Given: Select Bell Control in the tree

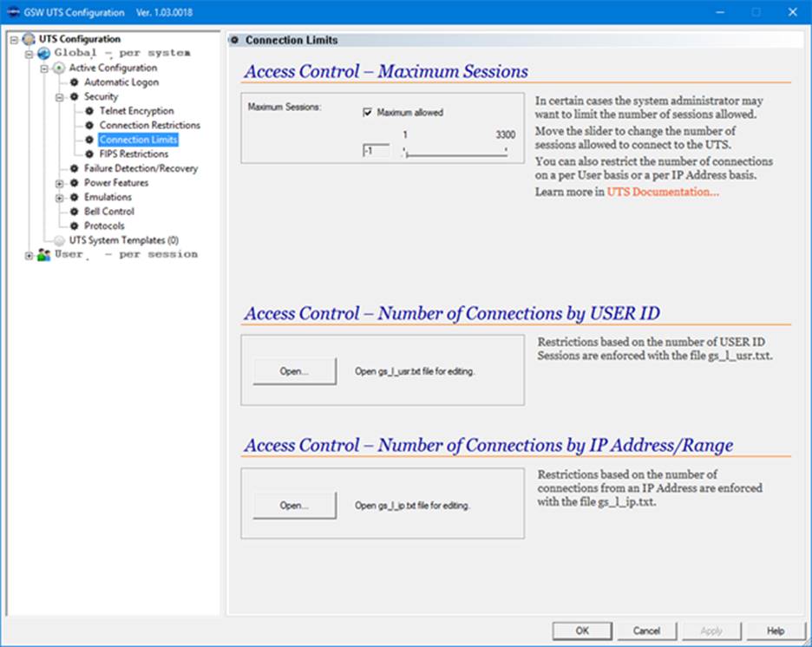Looking at the screenshot, I should pos(109,212).
